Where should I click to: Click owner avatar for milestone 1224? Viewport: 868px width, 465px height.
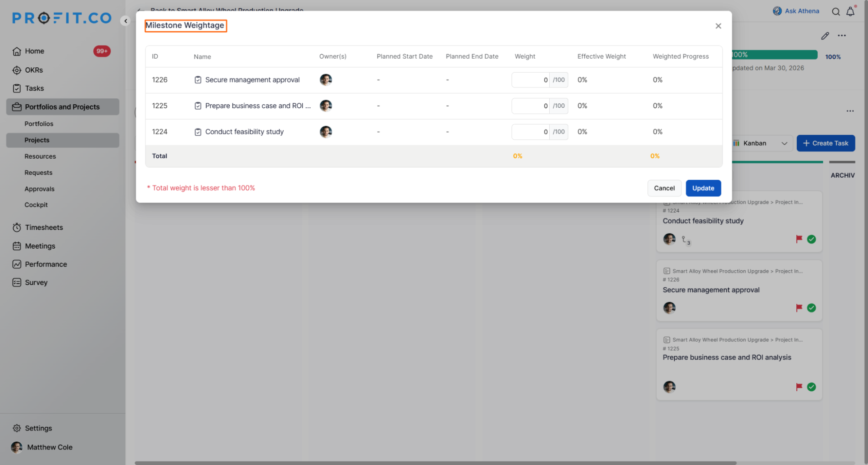coord(326,132)
